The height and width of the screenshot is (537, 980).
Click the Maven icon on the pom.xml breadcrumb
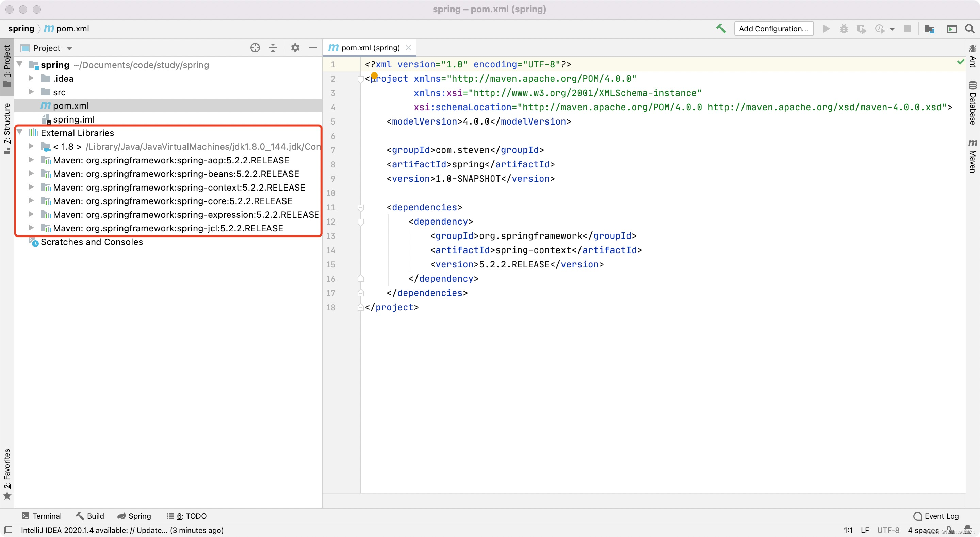49,29
